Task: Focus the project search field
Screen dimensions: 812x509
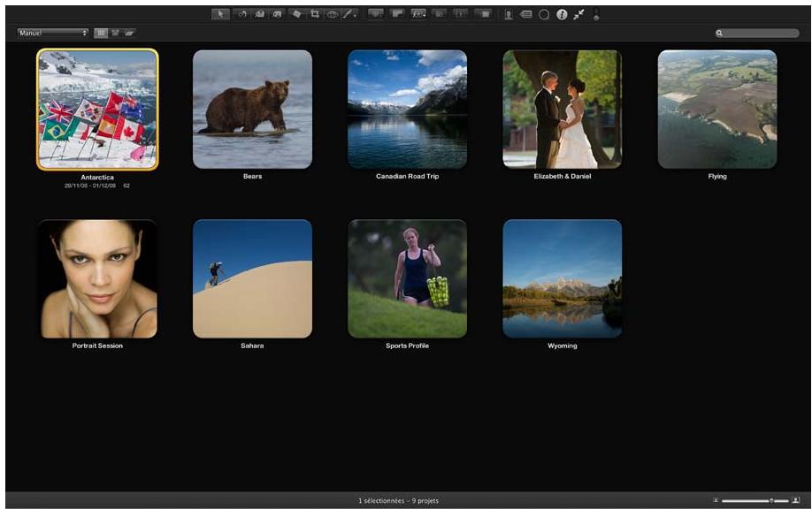Action: click(x=757, y=33)
